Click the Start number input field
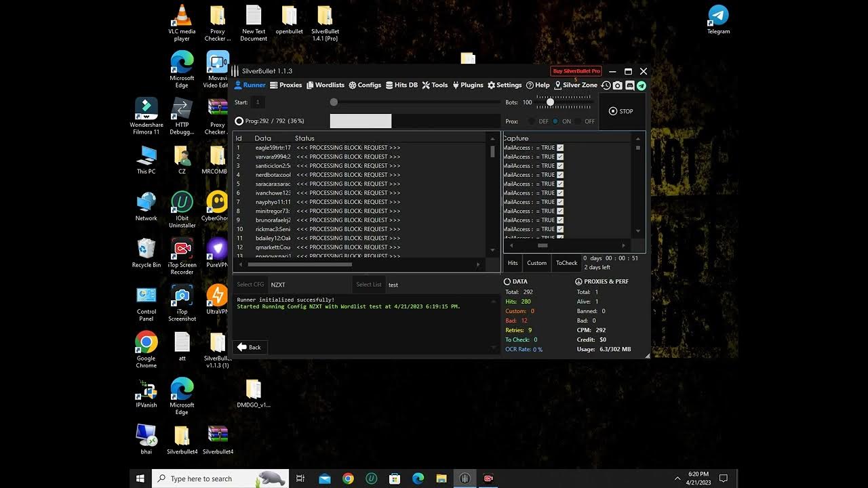Screen dimensions: 868x488 [x=257, y=102]
